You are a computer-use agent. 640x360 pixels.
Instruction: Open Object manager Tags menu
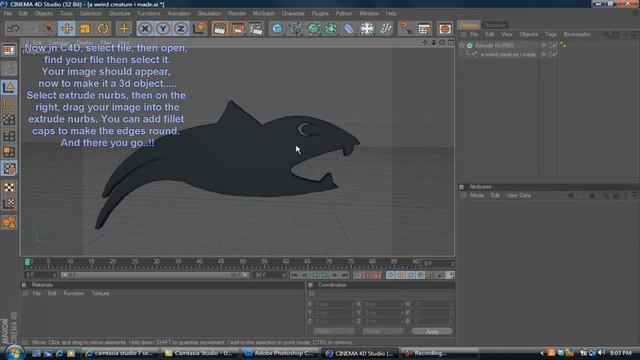[x=551, y=34]
